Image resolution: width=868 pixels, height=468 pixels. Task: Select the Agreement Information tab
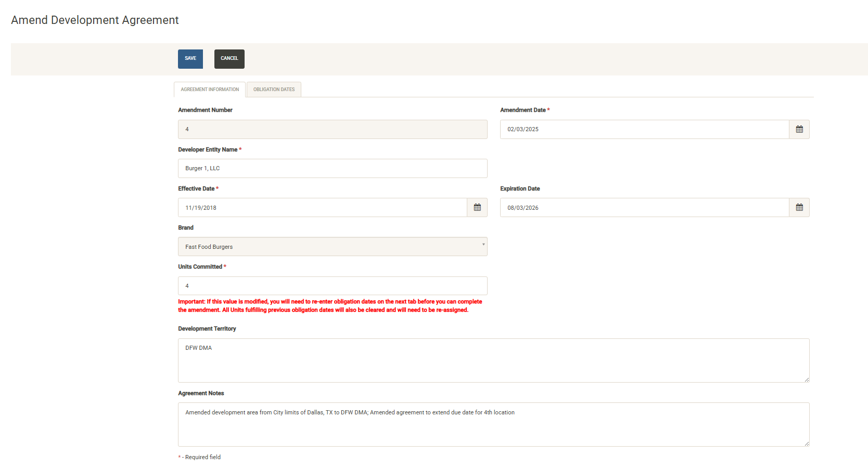(210, 90)
